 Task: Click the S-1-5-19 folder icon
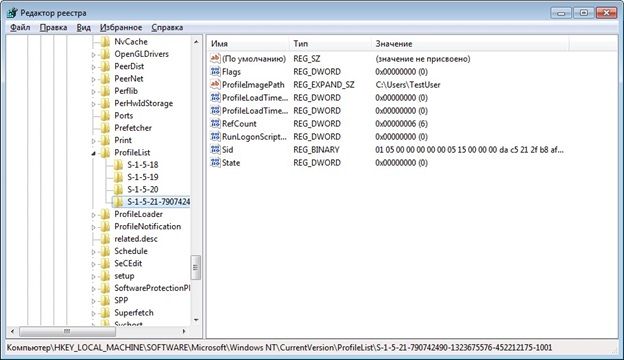[118, 177]
